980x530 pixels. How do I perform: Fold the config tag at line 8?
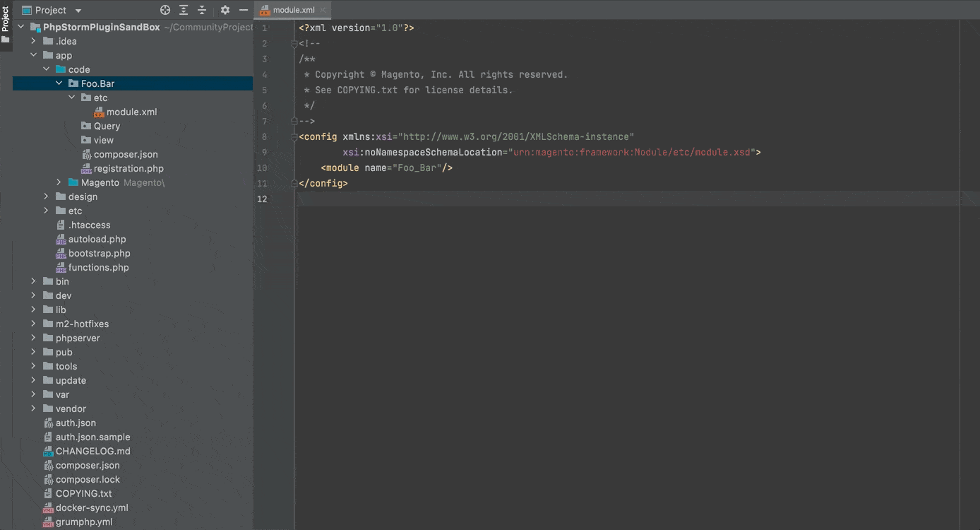[294, 137]
